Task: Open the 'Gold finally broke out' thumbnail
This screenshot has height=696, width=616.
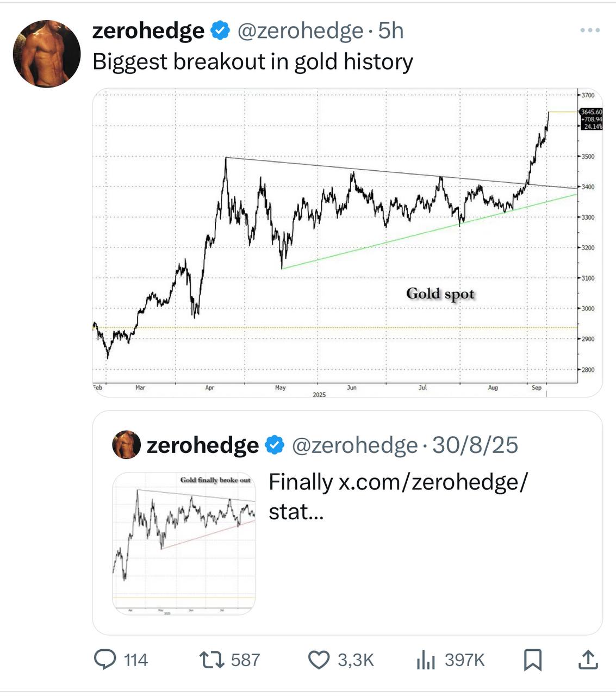Action: pos(184,543)
